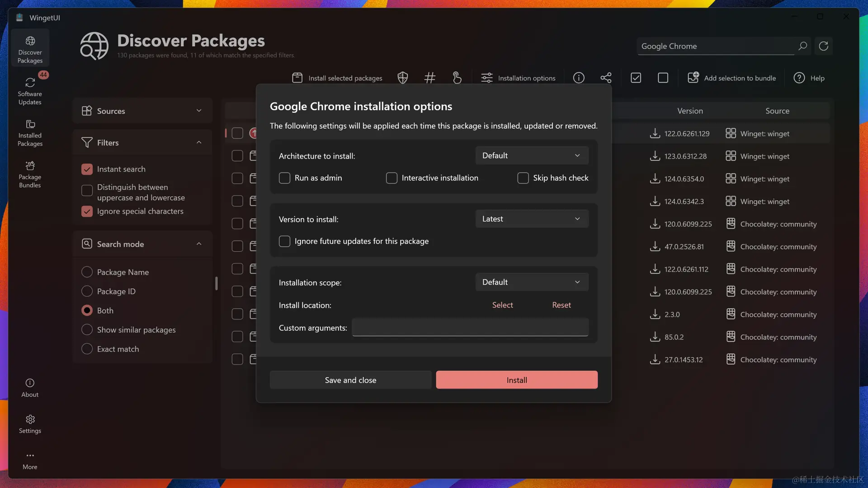Sort by the Version column header

(690, 111)
